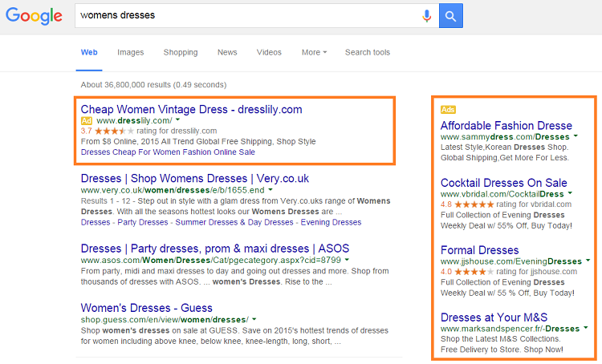
Task: Switch to the Images tab
Action: point(131,53)
